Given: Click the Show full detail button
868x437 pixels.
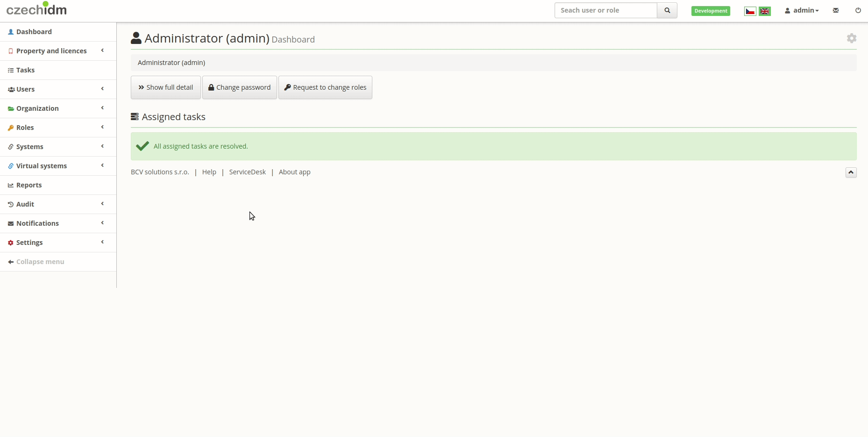Looking at the screenshot, I should pos(166,87).
